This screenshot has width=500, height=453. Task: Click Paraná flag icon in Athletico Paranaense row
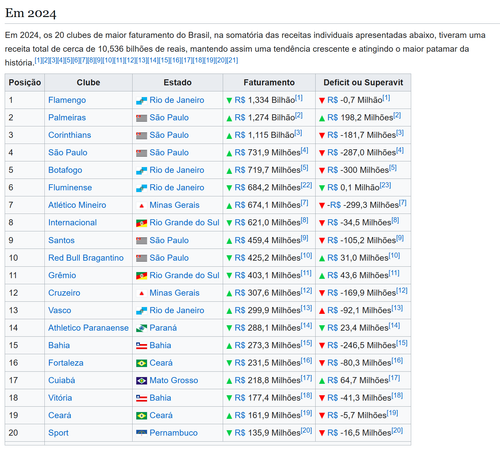click(141, 328)
